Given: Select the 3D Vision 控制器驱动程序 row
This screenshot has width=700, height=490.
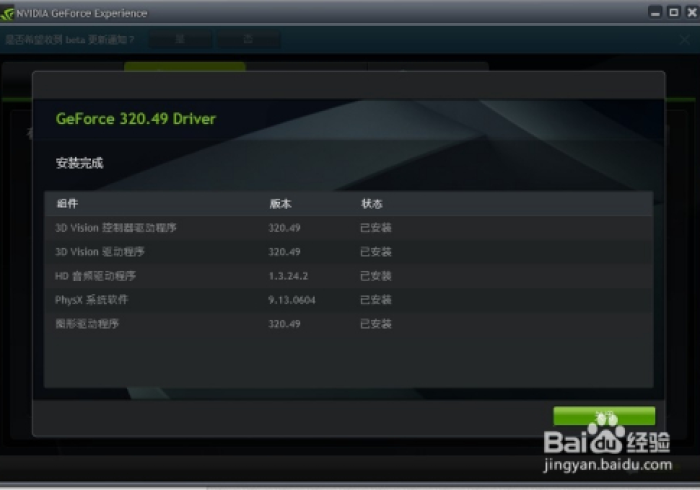Looking at the screenshot, I should click(x=116, y=228).
